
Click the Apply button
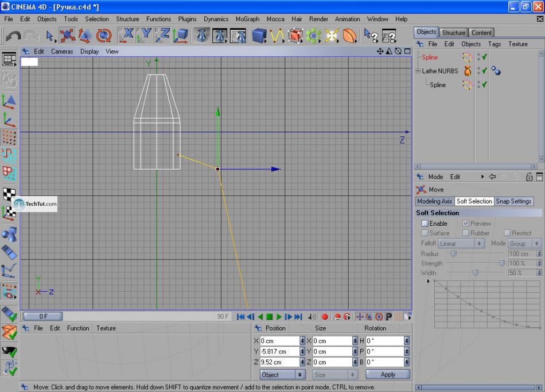point(388,374)
